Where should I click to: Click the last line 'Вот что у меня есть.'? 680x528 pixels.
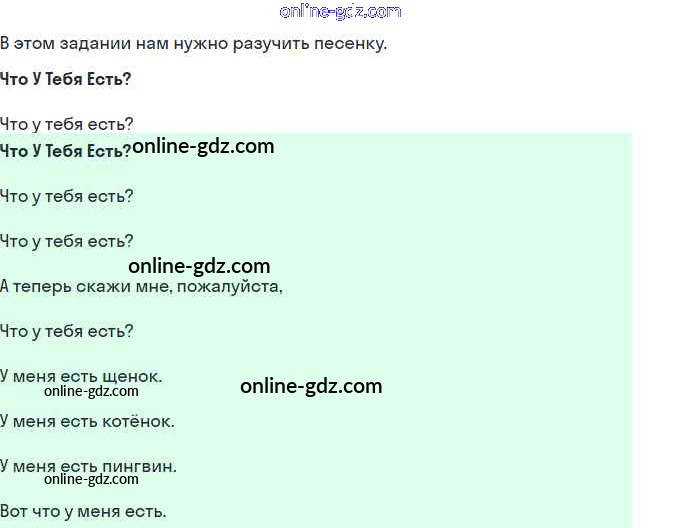coord(83,512)
